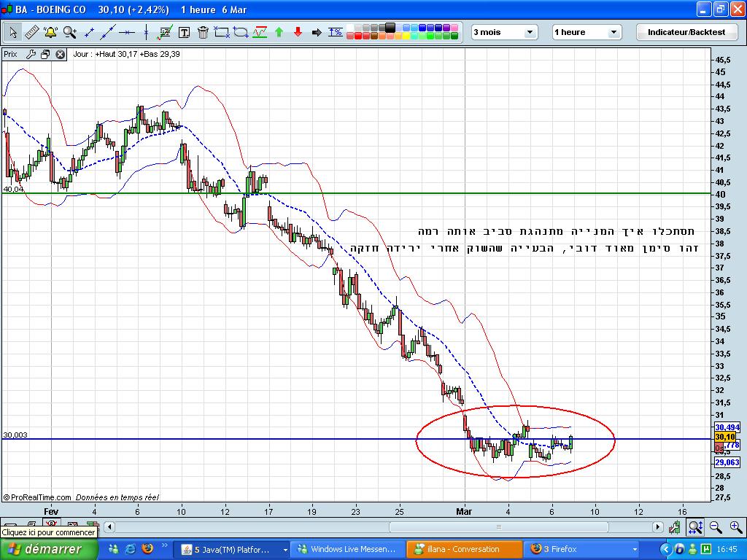Viewport: 747px width, 560px height.
Task: Pick the black color swatch
Action: coord(390,28)
